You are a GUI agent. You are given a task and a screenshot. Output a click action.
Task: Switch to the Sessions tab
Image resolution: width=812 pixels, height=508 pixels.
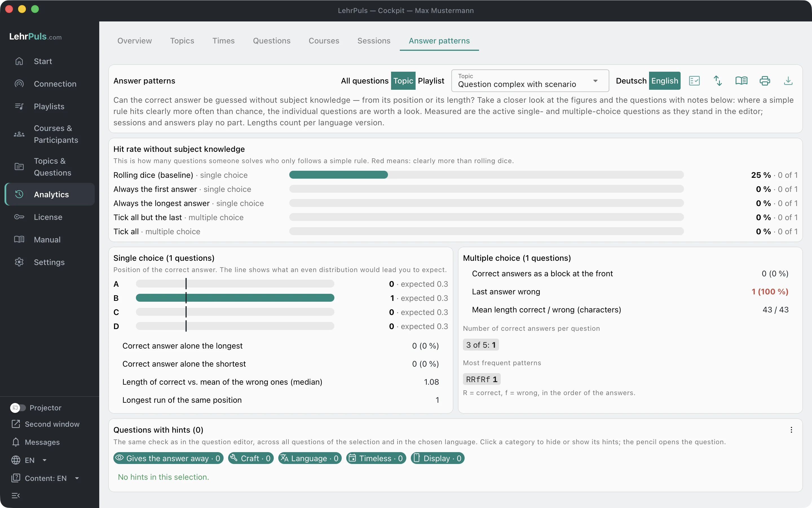(x=374, y=41)
